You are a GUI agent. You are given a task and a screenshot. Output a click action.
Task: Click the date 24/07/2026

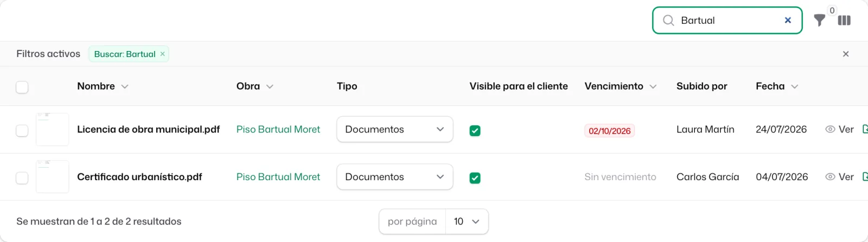tap(781, 129)
